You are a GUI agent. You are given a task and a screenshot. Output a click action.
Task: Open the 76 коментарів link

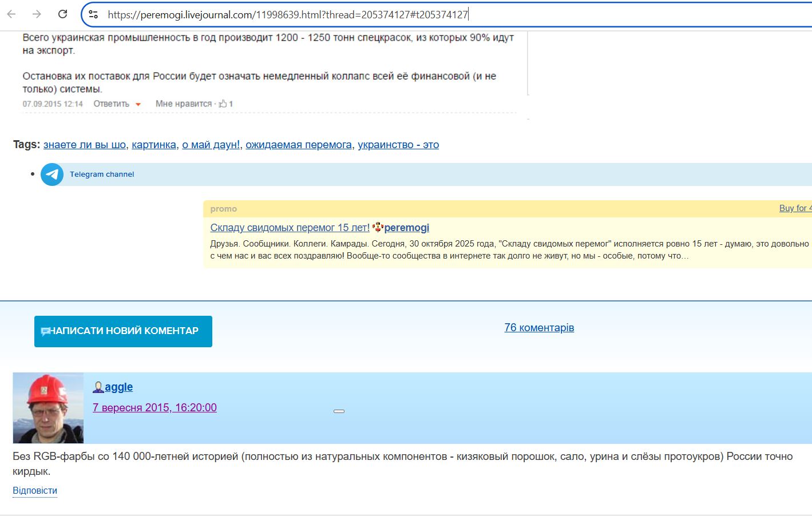[538, 328]
